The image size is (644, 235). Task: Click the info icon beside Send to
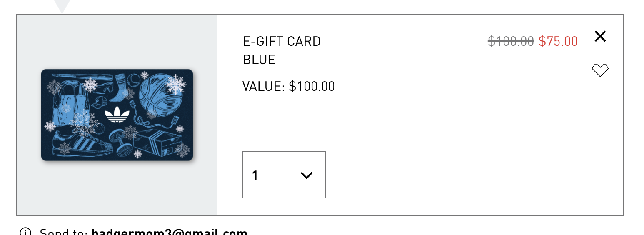[x=25, y=232]
